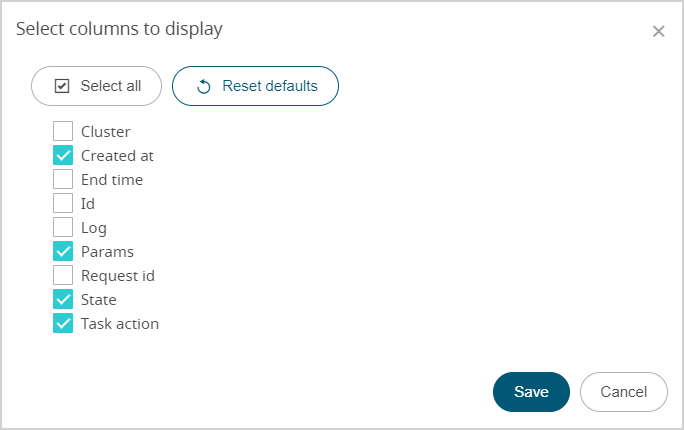Enable the End time checkbox
Image resolution: width=684 pixels, height=430 pixels.
[x=63, y=180]
